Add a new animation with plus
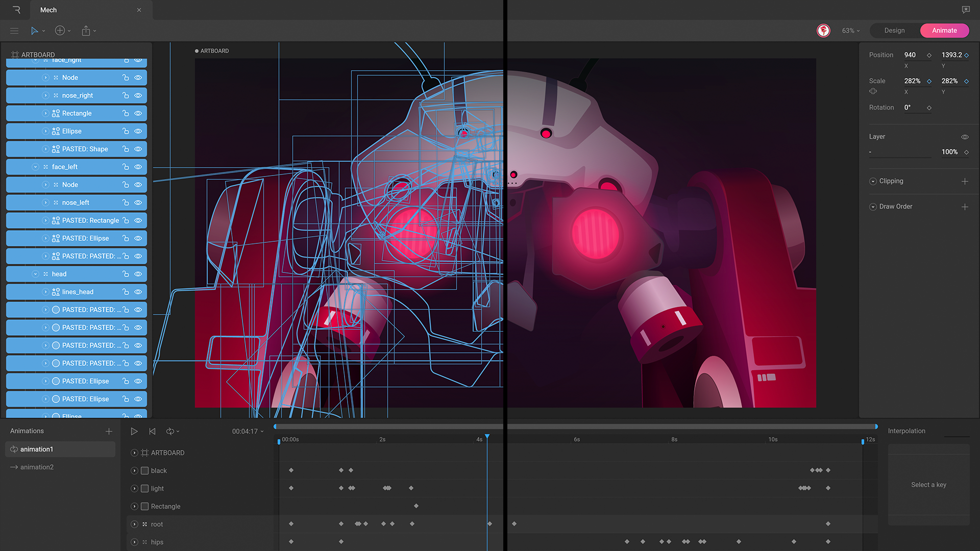This screenshot has width=980, height=551. [x=109, y=432]
